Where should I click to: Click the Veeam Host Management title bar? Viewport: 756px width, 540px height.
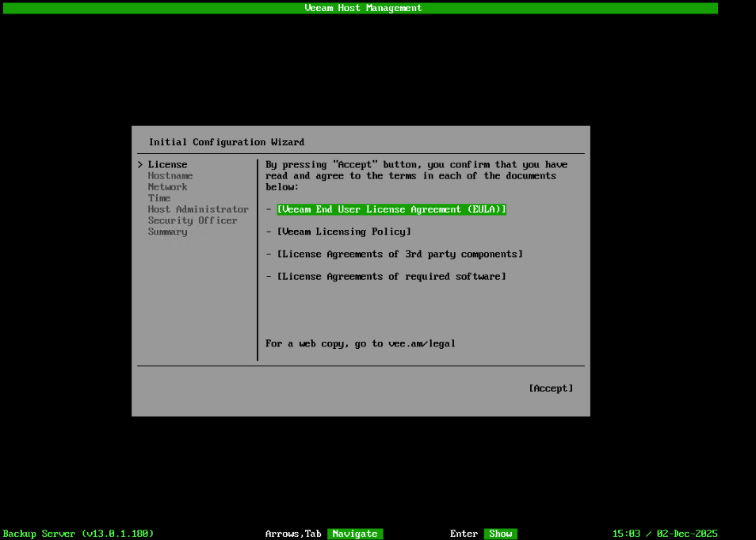click(x=362, y=7)
